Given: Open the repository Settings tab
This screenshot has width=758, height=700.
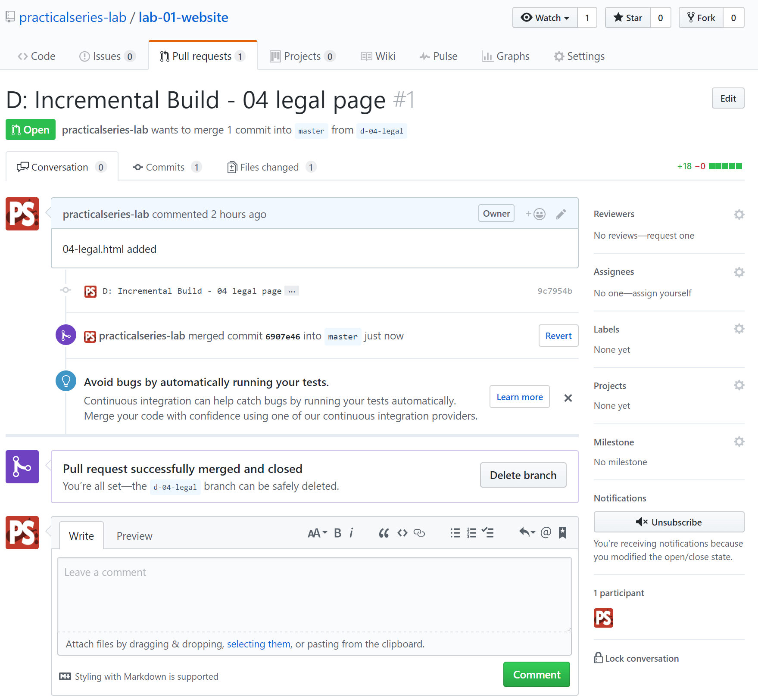Looking at the screenshot, I should (579, 56).
